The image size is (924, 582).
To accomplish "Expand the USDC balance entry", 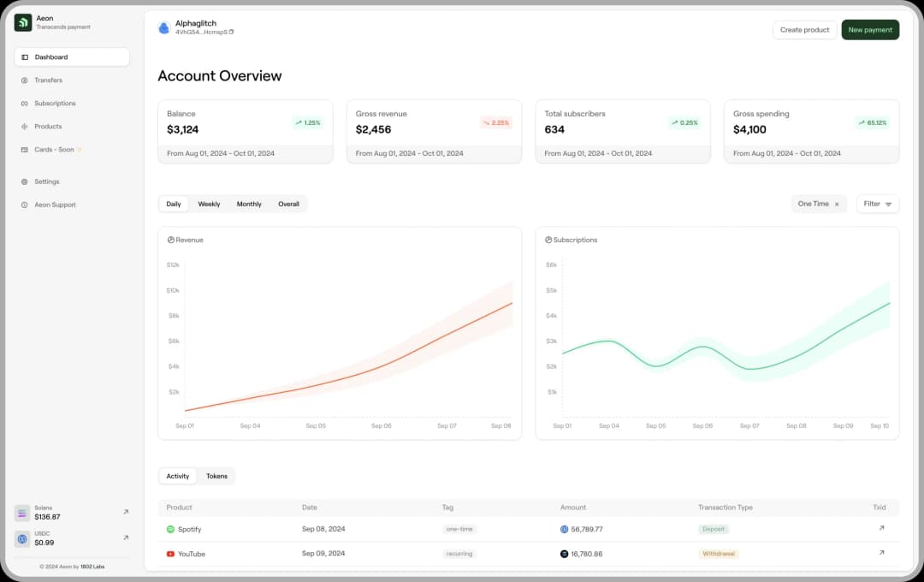I will click(125, 537).
